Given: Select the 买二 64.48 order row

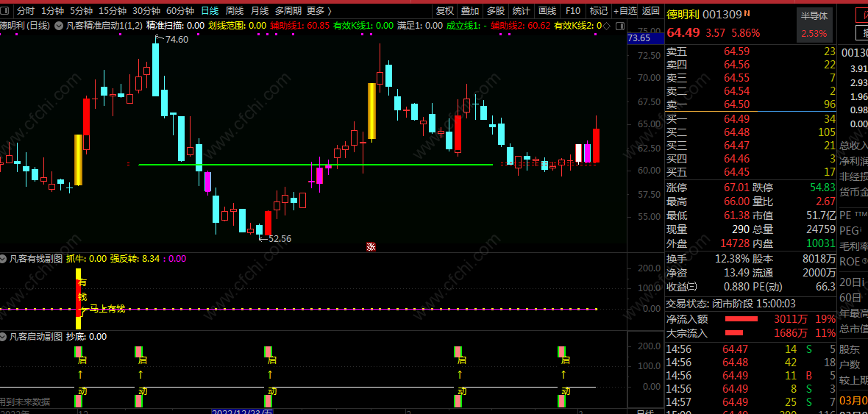Looking at the screenshot, I should (750, 132).
